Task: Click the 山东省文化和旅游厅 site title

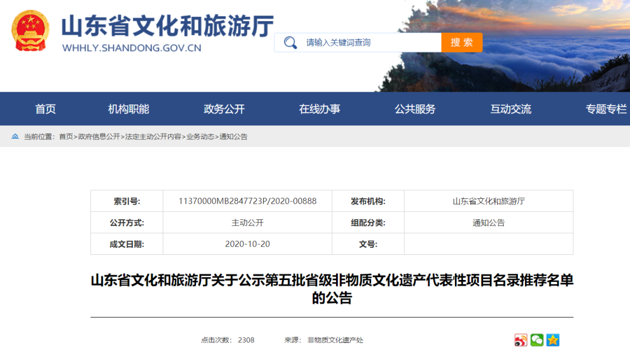Action: [x=167, y=26]
